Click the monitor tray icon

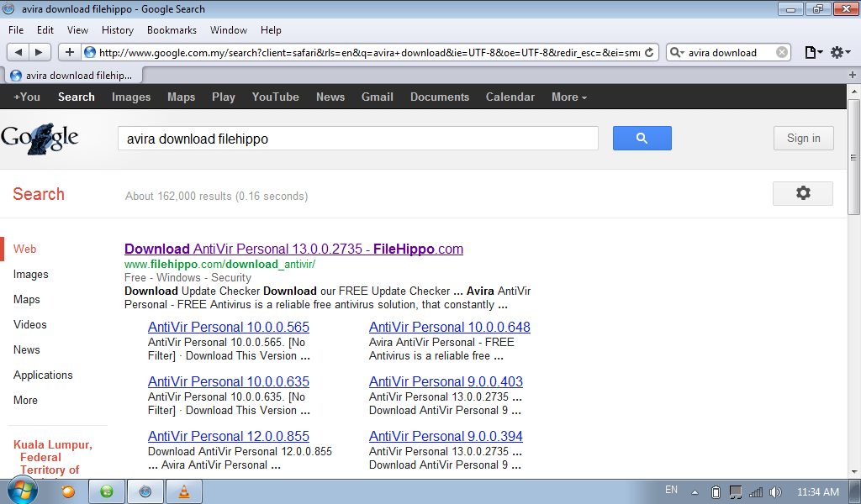(x=736, y=492)
